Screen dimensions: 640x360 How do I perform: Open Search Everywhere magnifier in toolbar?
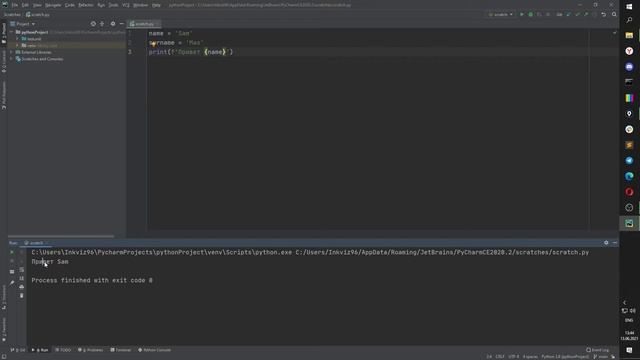click(x=614, y=14)
